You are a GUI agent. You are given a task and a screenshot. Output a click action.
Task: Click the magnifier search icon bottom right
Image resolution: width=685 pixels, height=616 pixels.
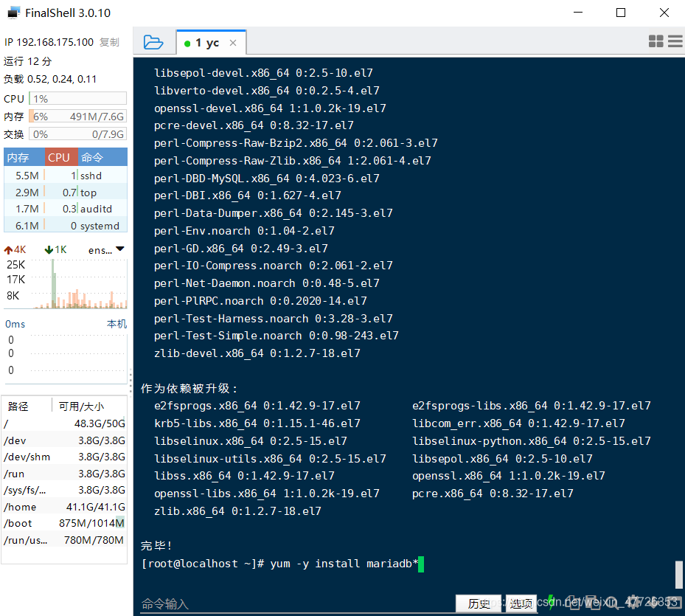click(611, 603)
